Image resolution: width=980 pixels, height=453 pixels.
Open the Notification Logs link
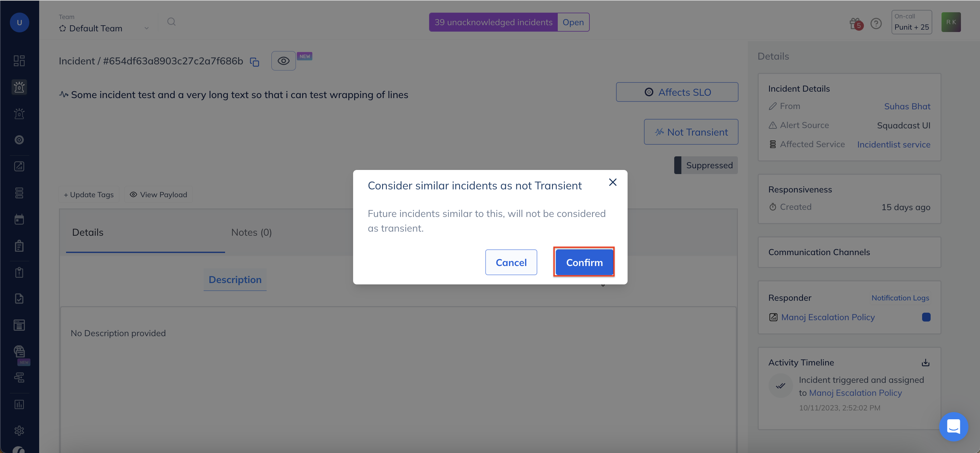click(900, 298)
